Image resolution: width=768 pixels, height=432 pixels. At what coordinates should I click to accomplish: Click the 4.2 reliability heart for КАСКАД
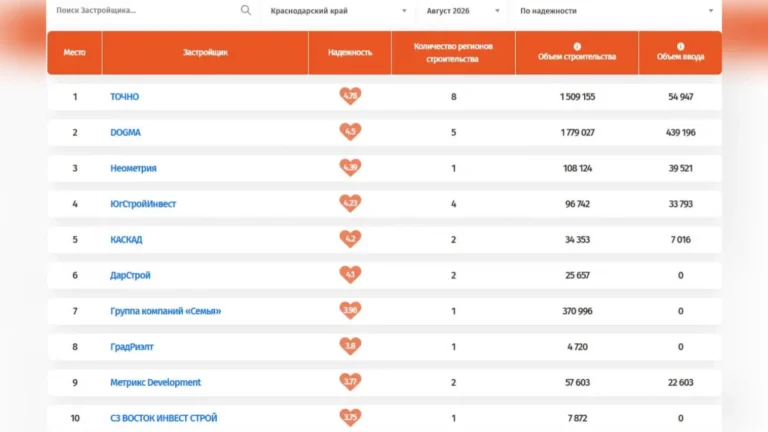pos(350,239)
